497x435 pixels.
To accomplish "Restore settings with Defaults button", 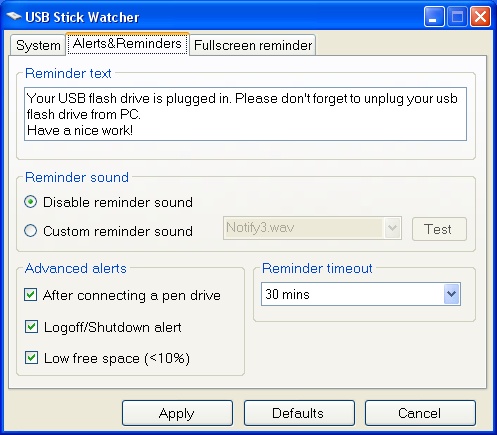I will coord(299,413).
